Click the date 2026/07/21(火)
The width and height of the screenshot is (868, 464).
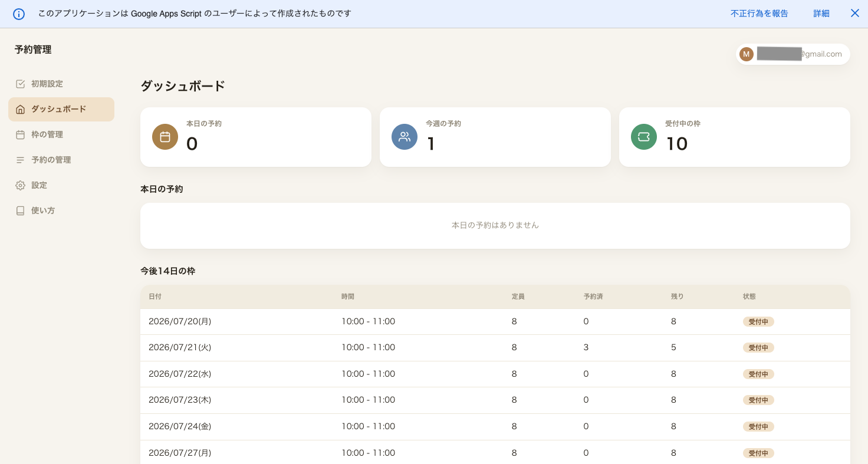[180, 347]
